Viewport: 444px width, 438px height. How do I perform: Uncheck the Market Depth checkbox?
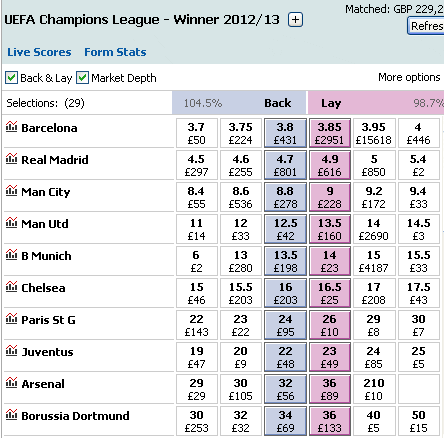coord(82,78)
